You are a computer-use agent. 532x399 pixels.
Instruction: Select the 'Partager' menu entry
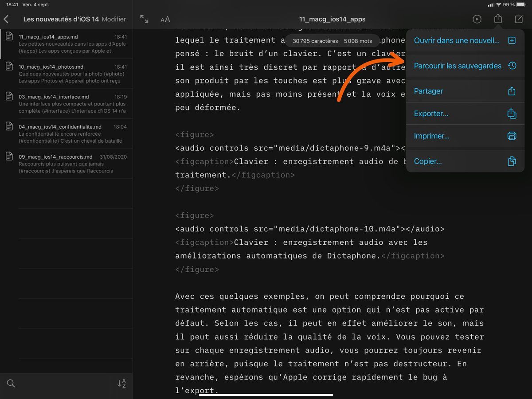(x=428, y=91)
